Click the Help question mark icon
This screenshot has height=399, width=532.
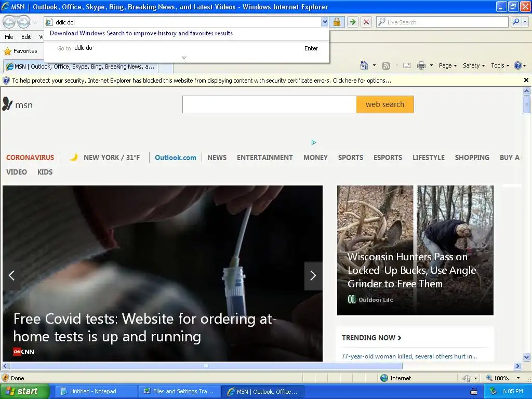(518, 65)
